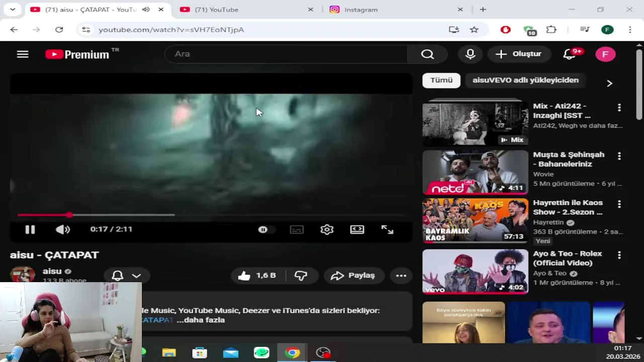Click the Ayo & Teo - Rolex thumbnail
Image resolution: width=644 pixels, height=362 pixels.
pyautogui.click(x=475, y=271)
